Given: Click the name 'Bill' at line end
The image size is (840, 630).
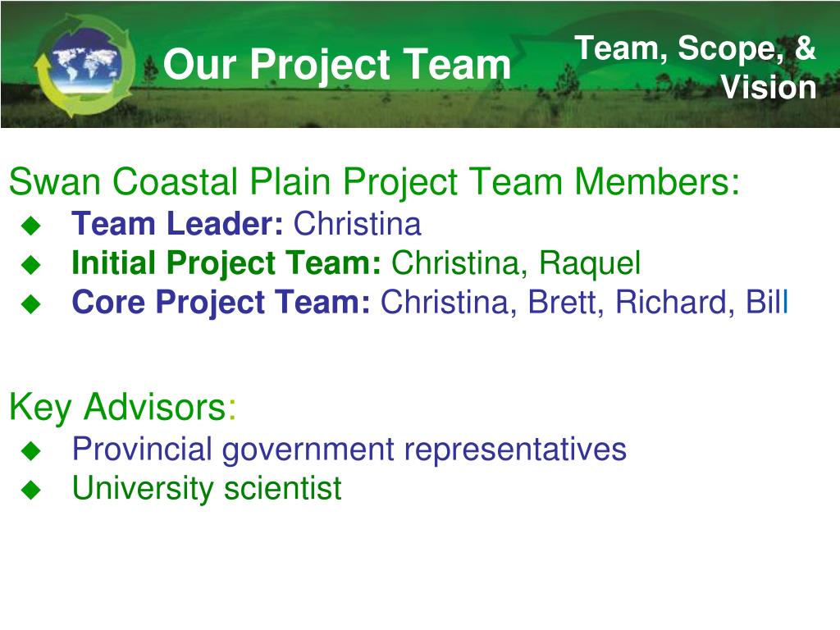Looking at the screenshot, I should click(x=767, y=302).
